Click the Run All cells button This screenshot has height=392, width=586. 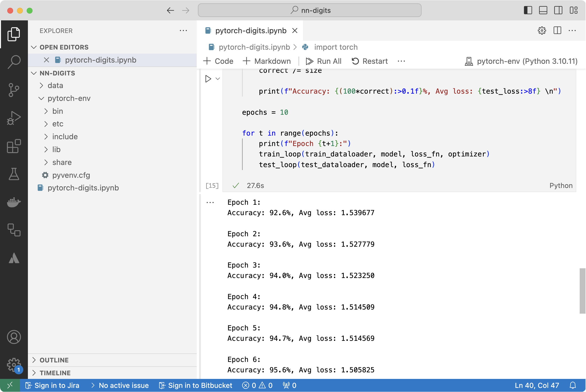324,61
